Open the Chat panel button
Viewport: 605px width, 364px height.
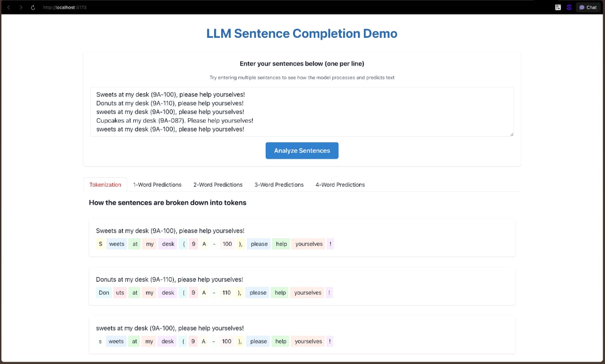588,7
